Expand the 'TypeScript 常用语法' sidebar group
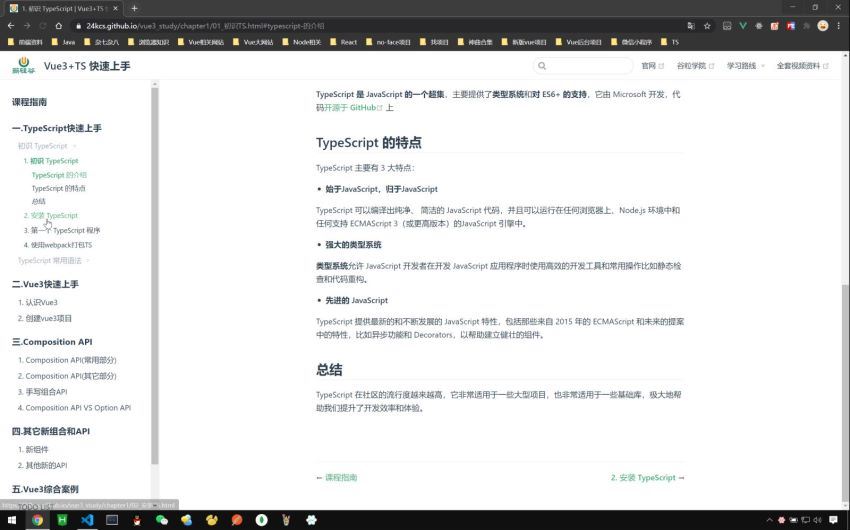 (x=54, y=261)
